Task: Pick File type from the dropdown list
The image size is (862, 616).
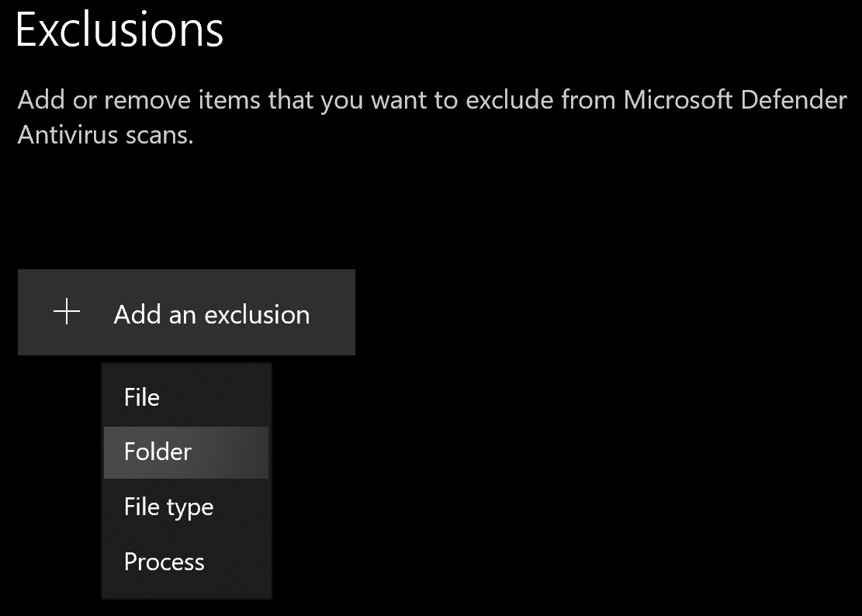Action: [168, 507]
